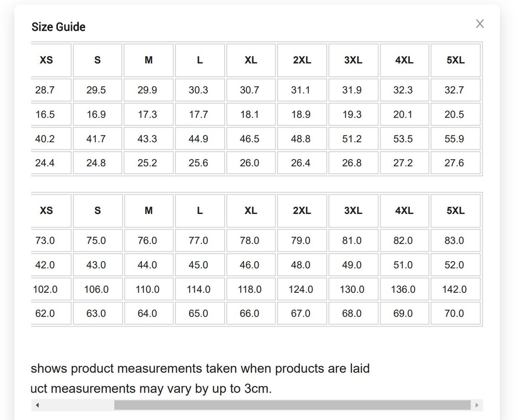This screenshot has height=420, width=520.
Task: Click the left scrollbar arrow
Action: (x=37, y=405)
